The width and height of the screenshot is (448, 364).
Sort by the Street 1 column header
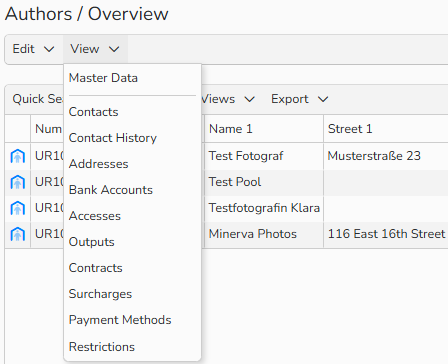386,129
